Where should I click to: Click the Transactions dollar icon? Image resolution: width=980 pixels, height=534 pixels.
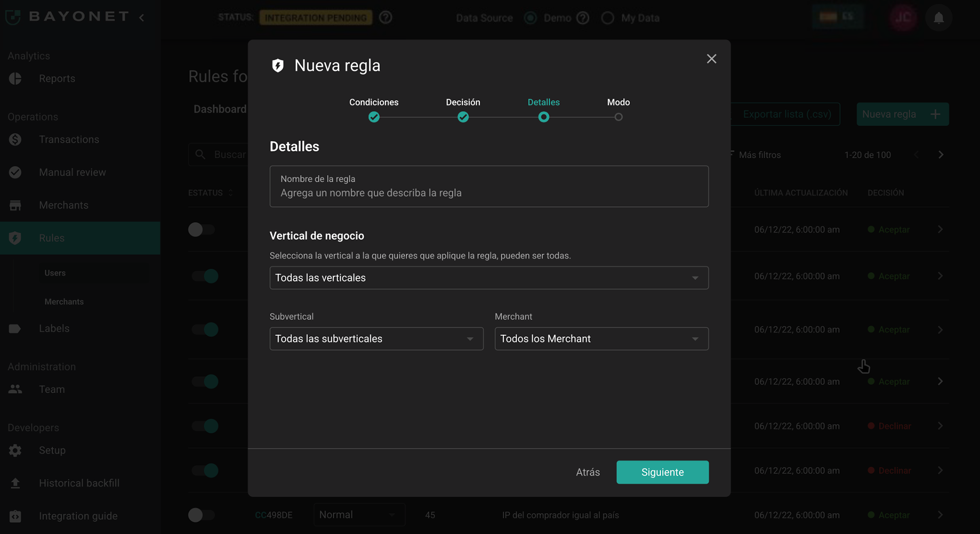tap(15, 139)
